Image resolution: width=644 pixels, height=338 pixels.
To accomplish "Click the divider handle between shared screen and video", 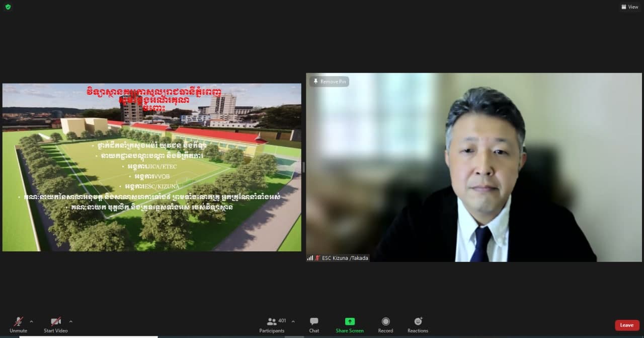I will click(303, 167).
